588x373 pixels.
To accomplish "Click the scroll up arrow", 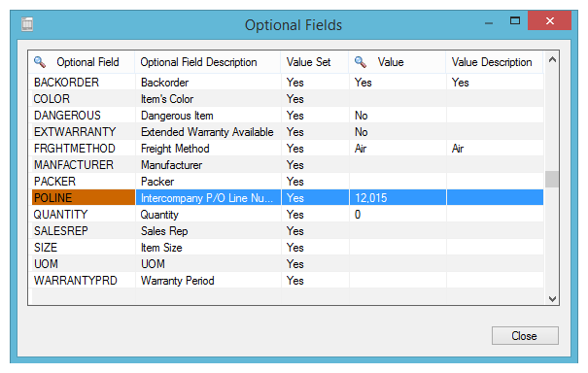I will tap(552, 59).
